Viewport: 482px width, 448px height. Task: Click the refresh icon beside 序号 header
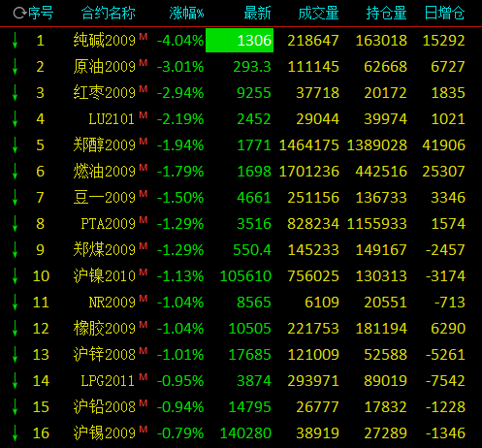(19, 13)
